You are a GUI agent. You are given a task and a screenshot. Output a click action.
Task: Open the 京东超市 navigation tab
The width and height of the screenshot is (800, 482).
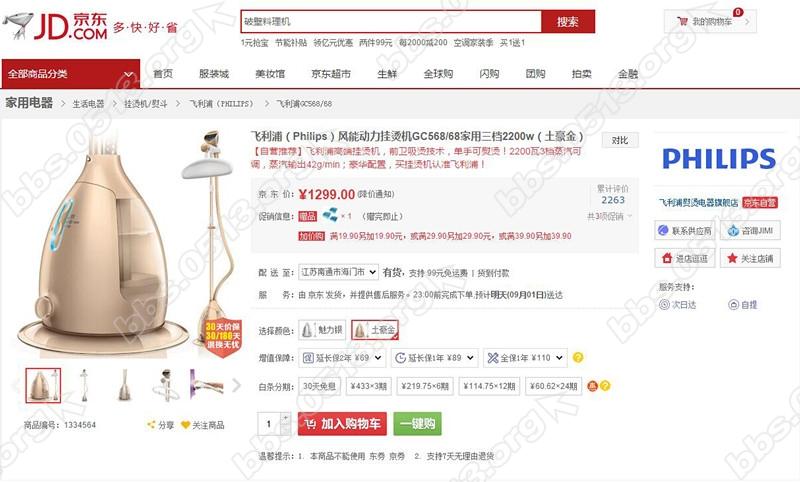point(331,73)
